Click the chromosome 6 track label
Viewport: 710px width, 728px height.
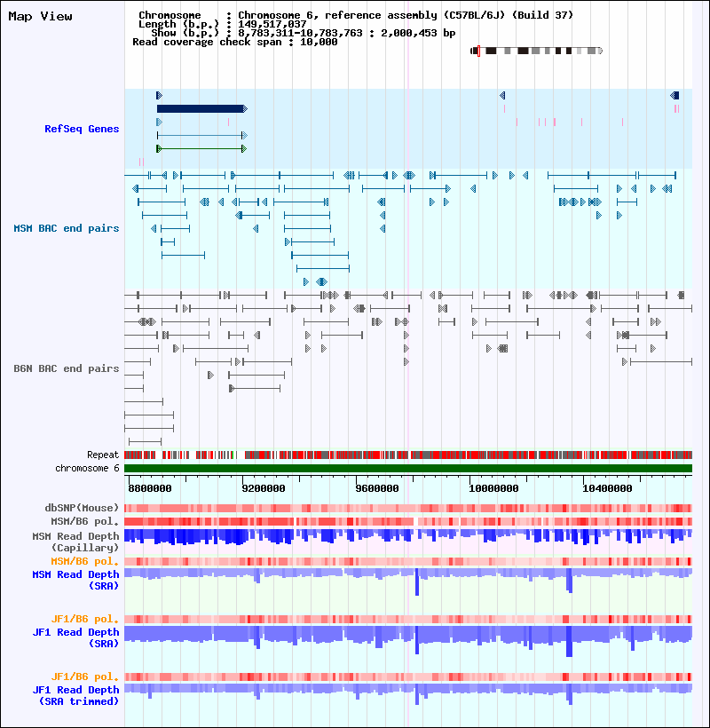(87, 468)
